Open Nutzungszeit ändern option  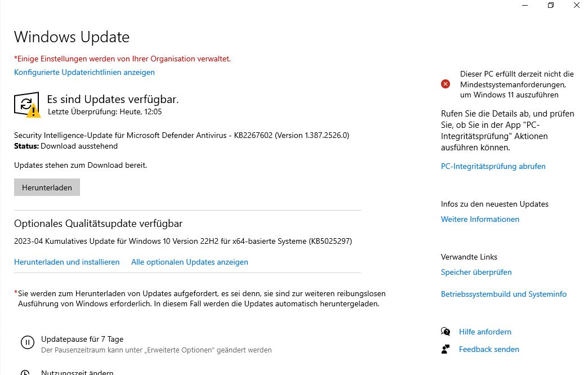[77, 372]
